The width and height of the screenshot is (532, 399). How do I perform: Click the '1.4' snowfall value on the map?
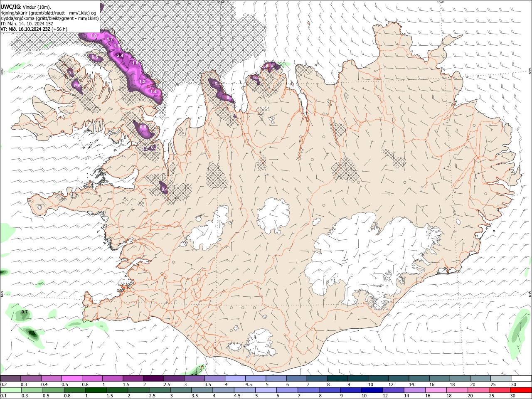[x=153, y=91]
